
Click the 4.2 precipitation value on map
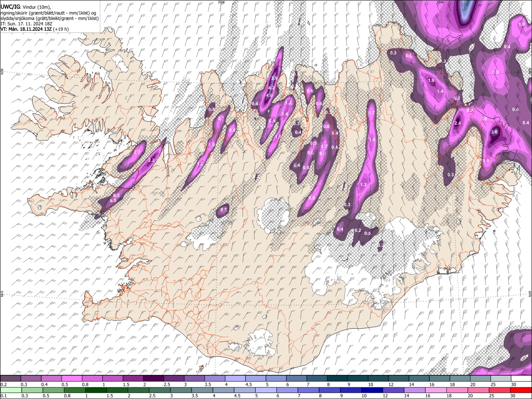271,88
